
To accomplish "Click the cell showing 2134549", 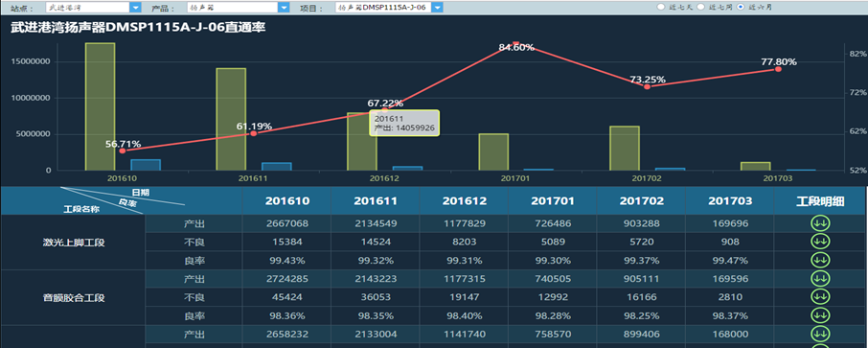I will point(376,224).
